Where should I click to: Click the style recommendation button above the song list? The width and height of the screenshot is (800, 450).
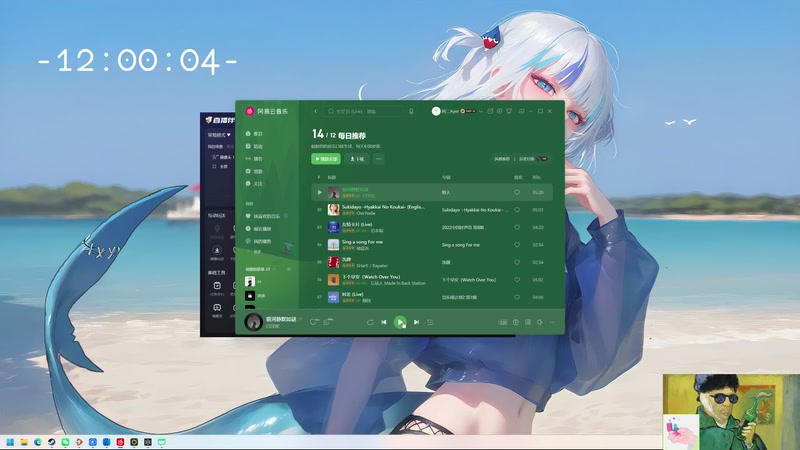point(502,159)
